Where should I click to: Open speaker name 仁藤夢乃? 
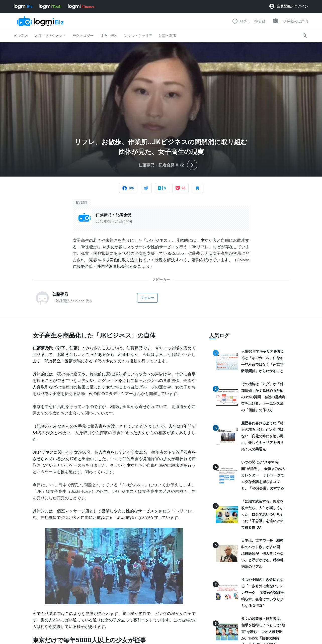pos(60,294)
